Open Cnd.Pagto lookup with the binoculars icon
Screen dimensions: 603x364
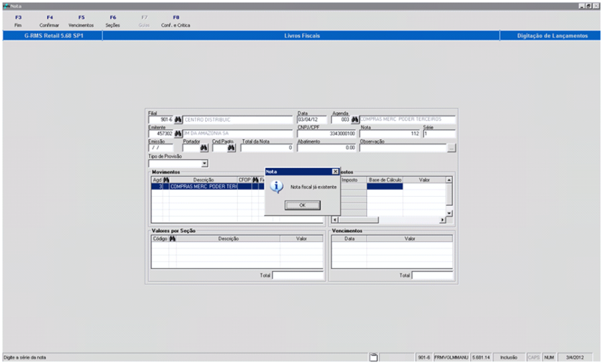[x=231, y=148]
